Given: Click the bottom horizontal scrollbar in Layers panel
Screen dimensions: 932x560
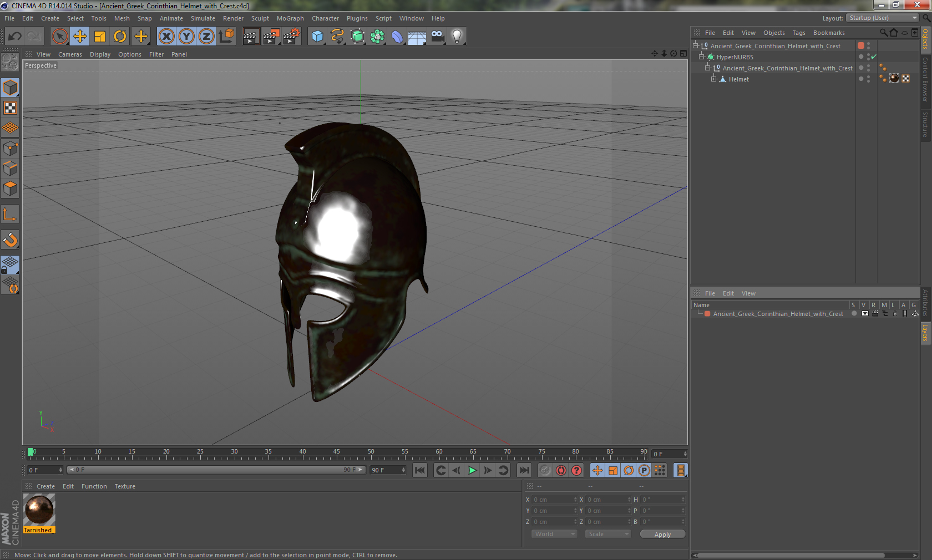Looking at the screenshot, I should click(791, 555).
